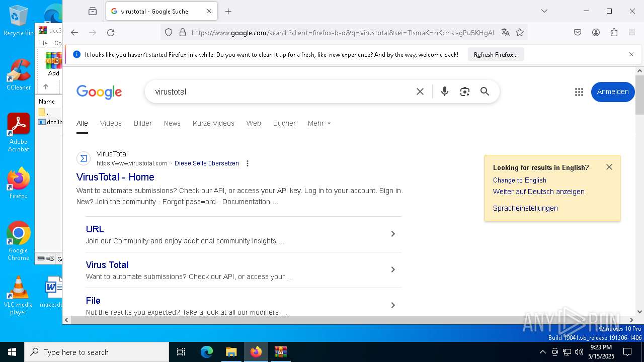
Task: Open tracking protection shield icon
Action: (x=169, y=32)
